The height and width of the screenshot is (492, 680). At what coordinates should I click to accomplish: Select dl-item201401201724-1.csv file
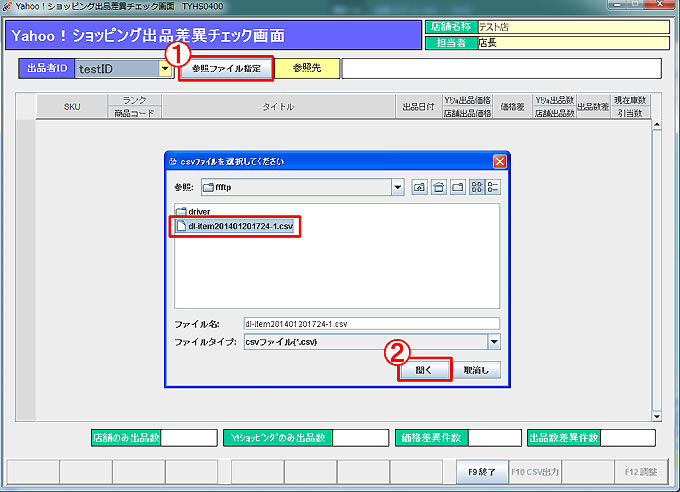(235, 226)
